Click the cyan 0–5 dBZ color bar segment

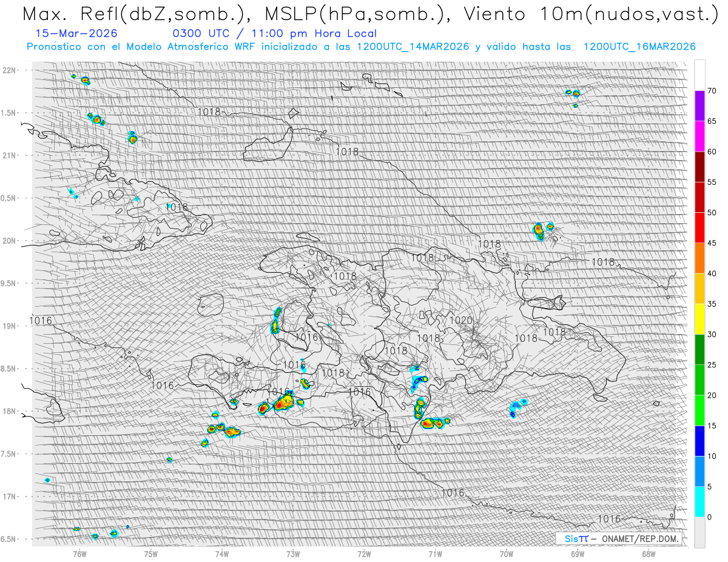coord(699,501)
